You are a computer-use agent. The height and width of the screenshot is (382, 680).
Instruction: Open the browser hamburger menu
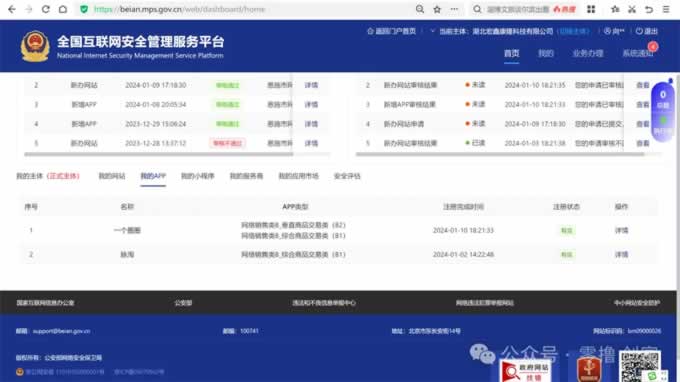click(x=666, y=9)
